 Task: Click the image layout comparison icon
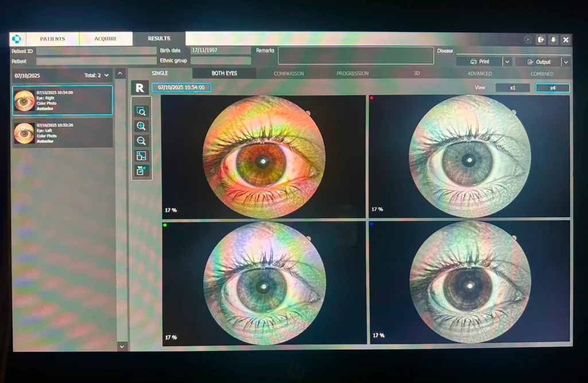point(142,156)
